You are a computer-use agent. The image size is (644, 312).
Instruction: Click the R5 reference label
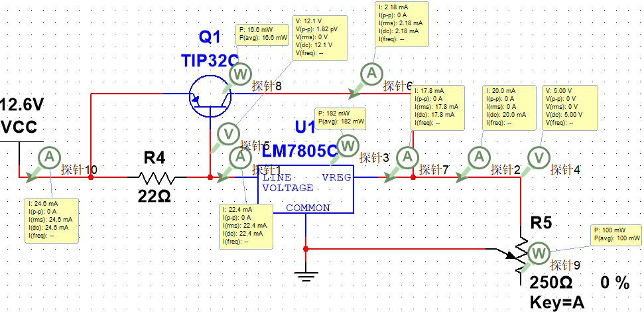[x=542, y=223]
